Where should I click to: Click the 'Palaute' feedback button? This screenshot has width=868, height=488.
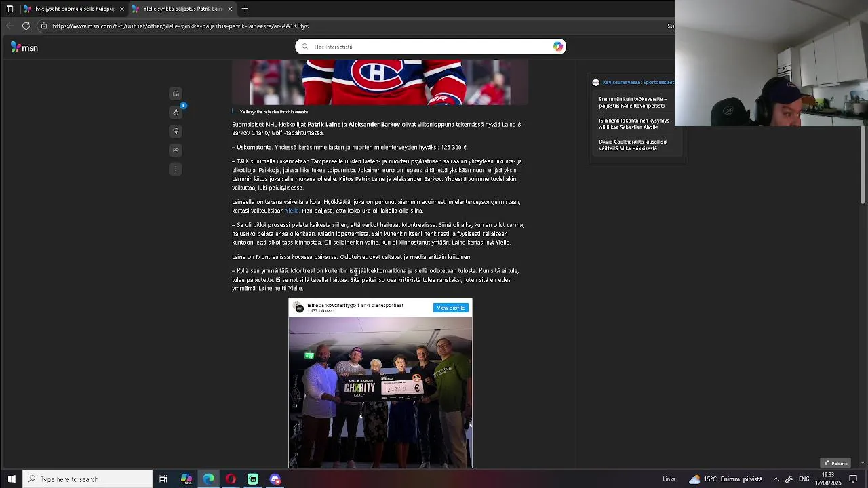coord(835,463)
